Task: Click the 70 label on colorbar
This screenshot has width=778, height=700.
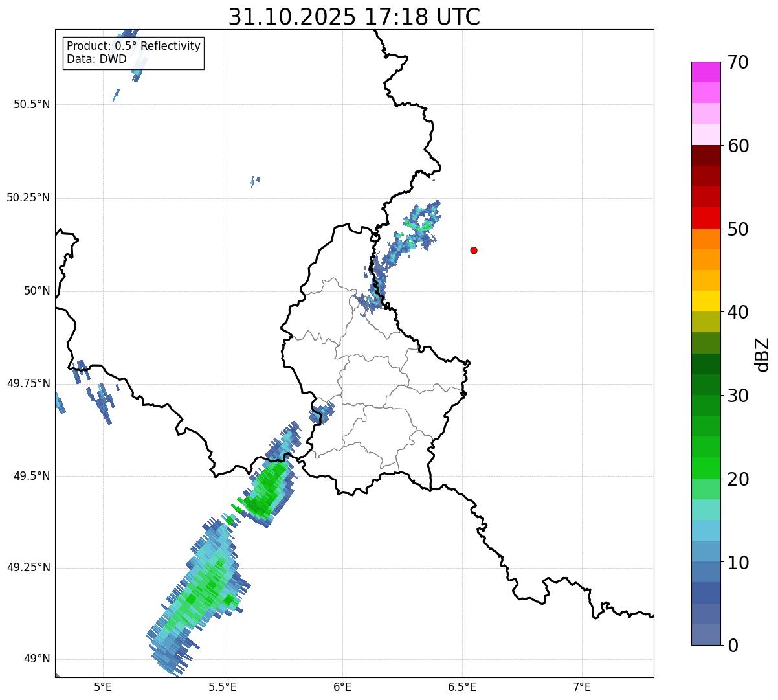Action: click(738, 62)
